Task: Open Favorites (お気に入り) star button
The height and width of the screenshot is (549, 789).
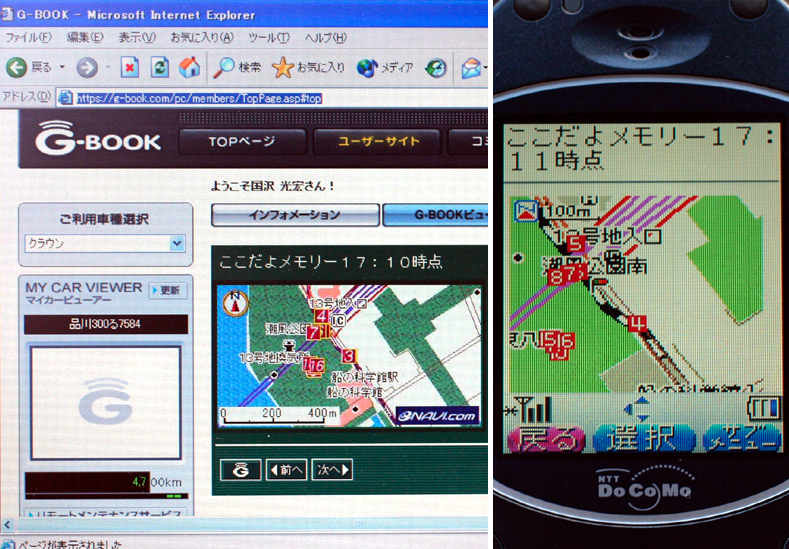Action: click(x=308, y=67)
